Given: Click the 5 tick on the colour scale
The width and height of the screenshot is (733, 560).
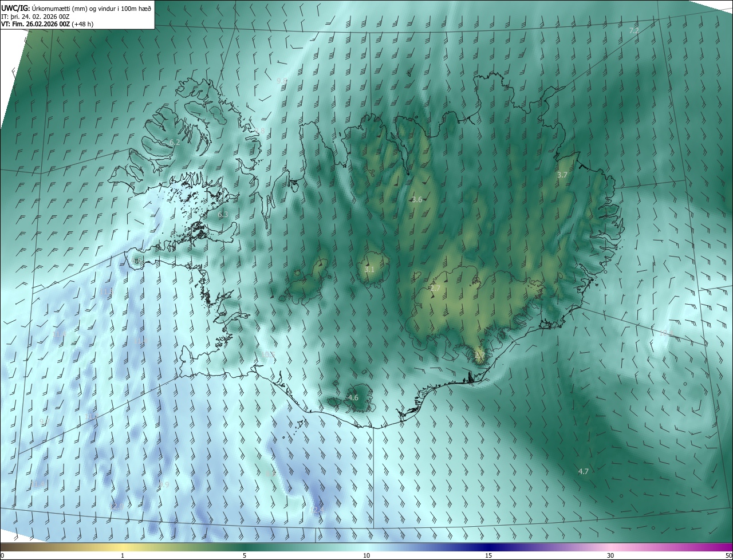Looking at the screenshot, I should (245, 556).
